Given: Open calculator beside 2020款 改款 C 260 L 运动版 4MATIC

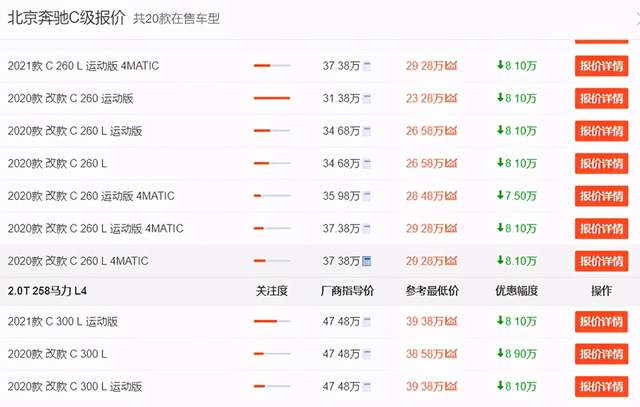Looking at the screenshot, I should [367, 229].
